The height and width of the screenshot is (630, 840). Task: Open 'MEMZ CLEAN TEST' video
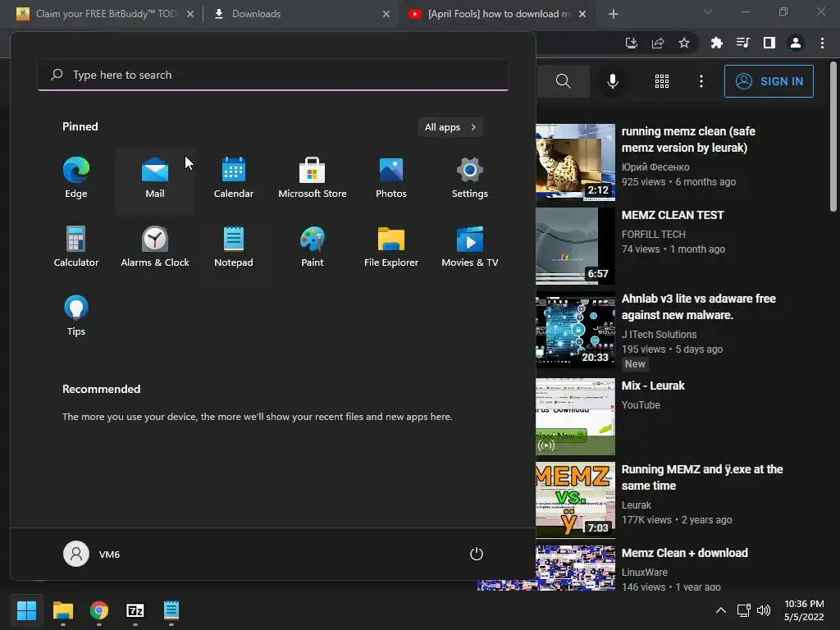tap(673, 215)
